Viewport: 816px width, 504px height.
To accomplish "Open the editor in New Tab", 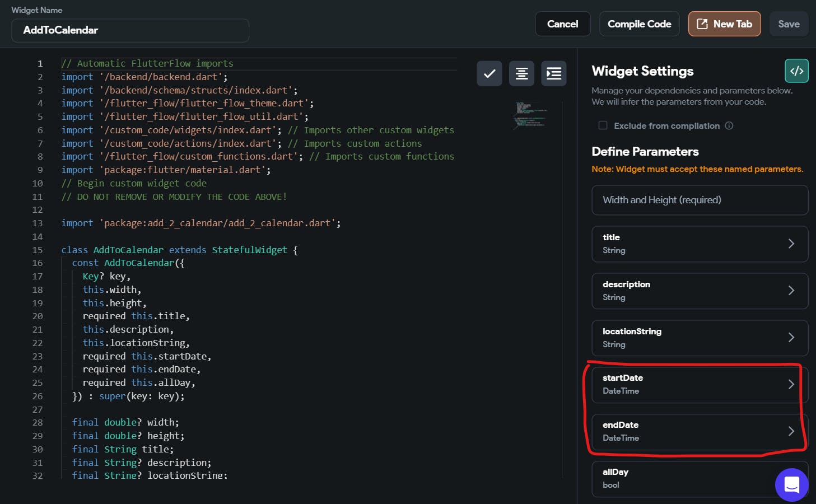I will 724,24.
